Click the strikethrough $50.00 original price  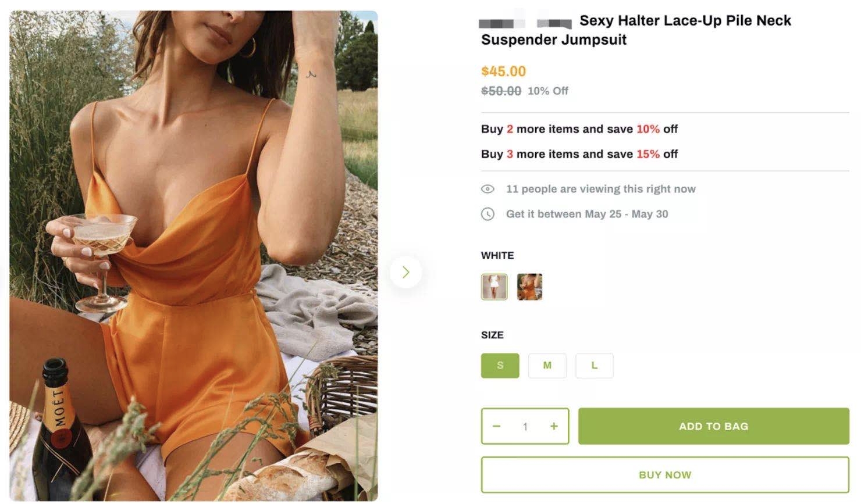(501, 91)
